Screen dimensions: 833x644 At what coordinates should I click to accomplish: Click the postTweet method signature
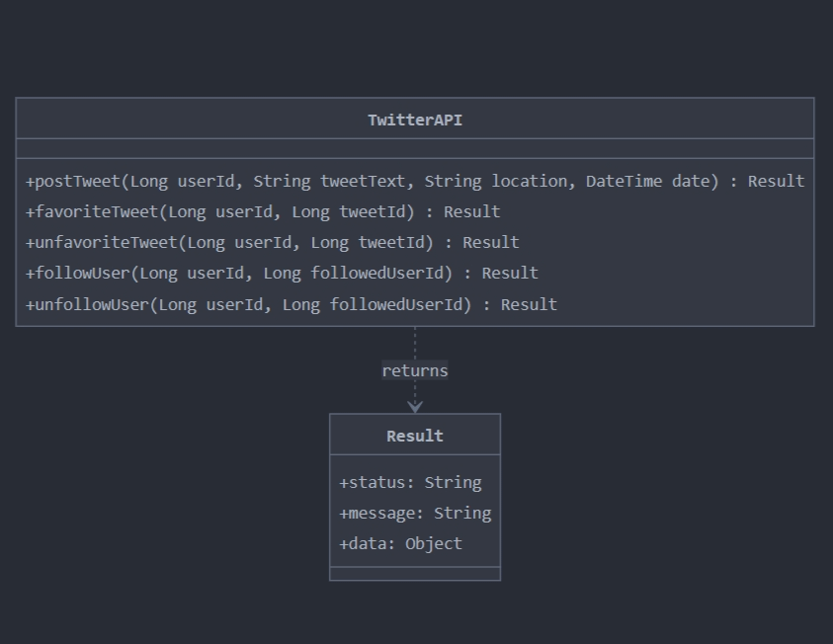[x=415, y=182]
